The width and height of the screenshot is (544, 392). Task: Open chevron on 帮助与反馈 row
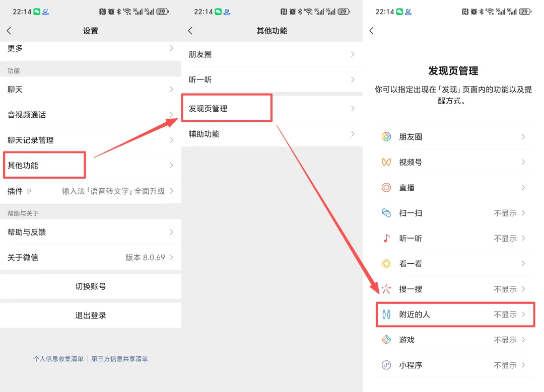(x=171, y=232)
